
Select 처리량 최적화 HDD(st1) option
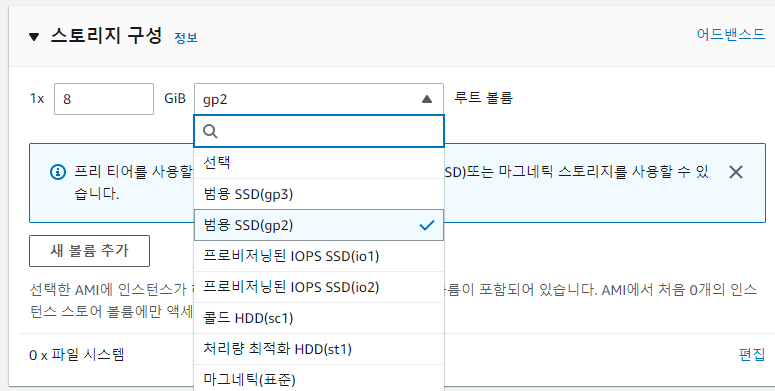[319, 349]
